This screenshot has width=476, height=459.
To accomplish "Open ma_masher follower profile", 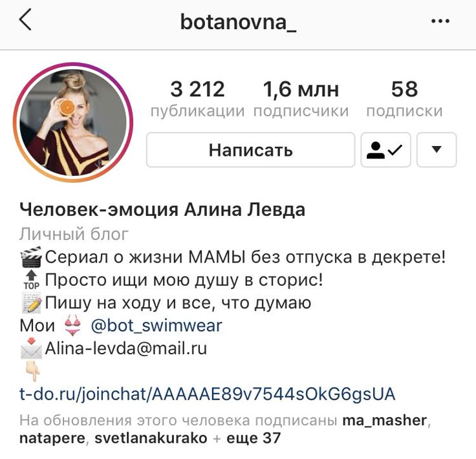I will (x=385, y=420).
